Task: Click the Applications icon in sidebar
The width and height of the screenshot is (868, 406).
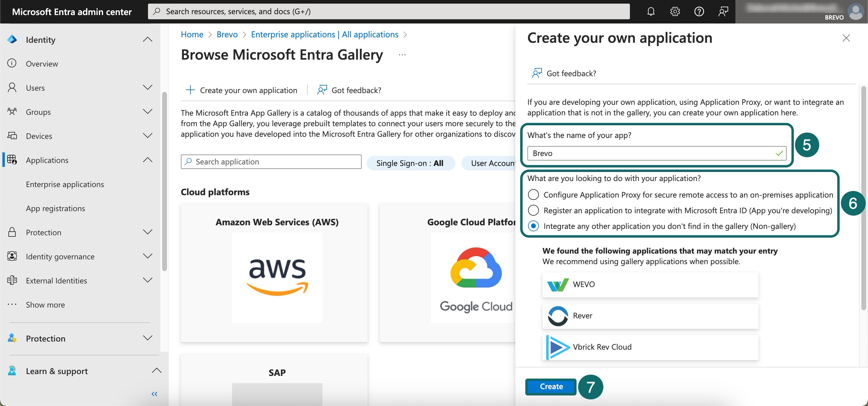Action: coord(12,160)
